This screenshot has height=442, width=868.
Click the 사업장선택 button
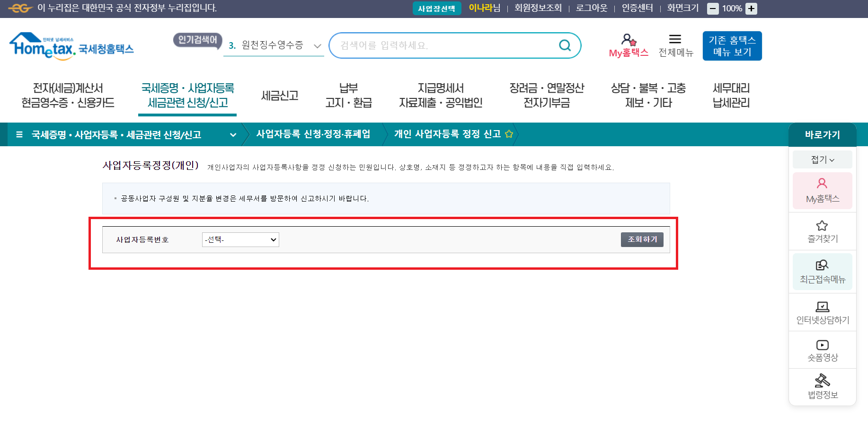pyautogui.click(x=437, y=9)
